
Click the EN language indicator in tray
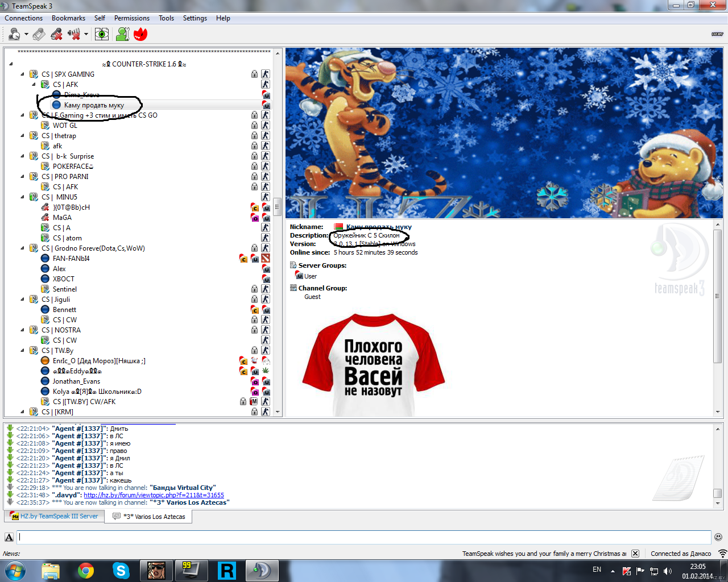point(597,569)
